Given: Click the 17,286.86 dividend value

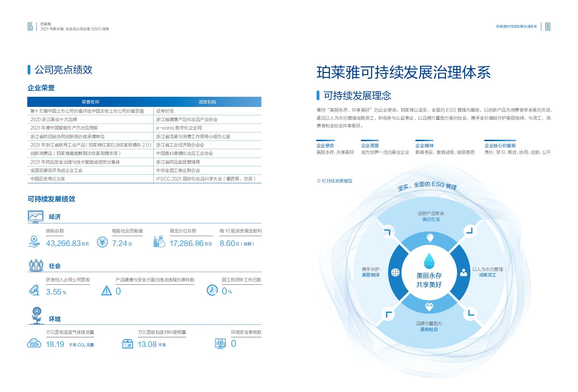Looking at the screenshot, I should (191, 244).
